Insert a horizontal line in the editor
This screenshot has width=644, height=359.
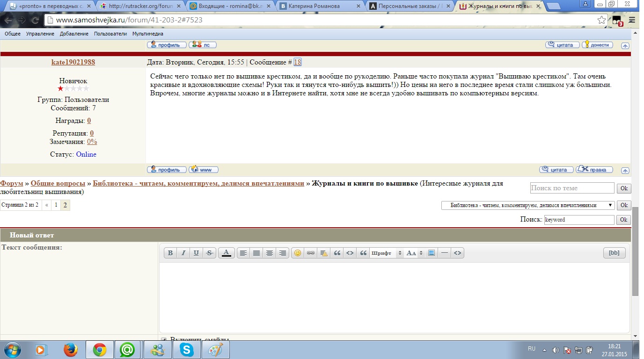pyautogui.click(x=445, y=253)
